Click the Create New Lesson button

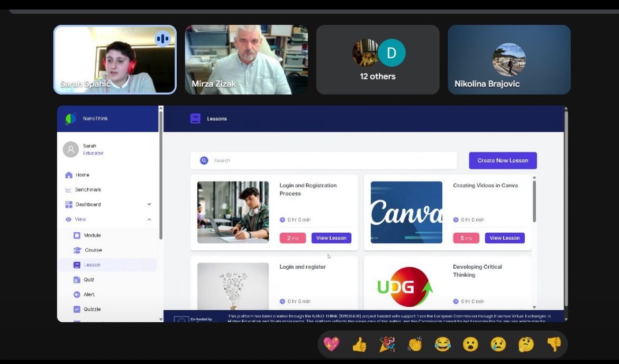point(503,161)
